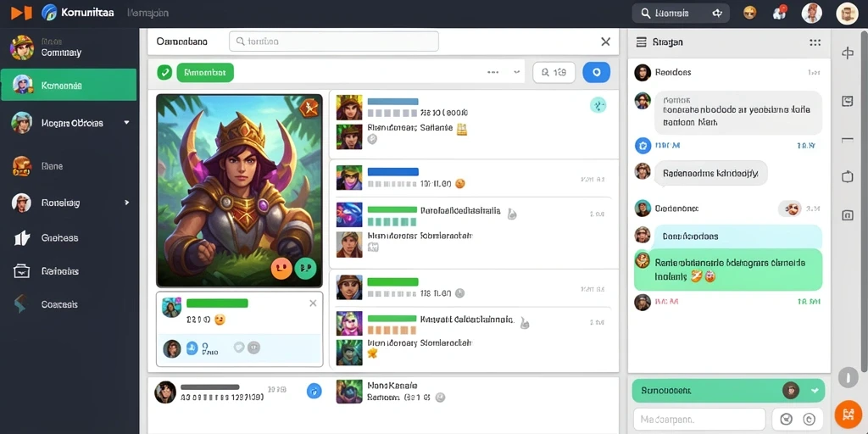Click the first round icon right of the message input

pyautogui.click(x=786, y=420)
